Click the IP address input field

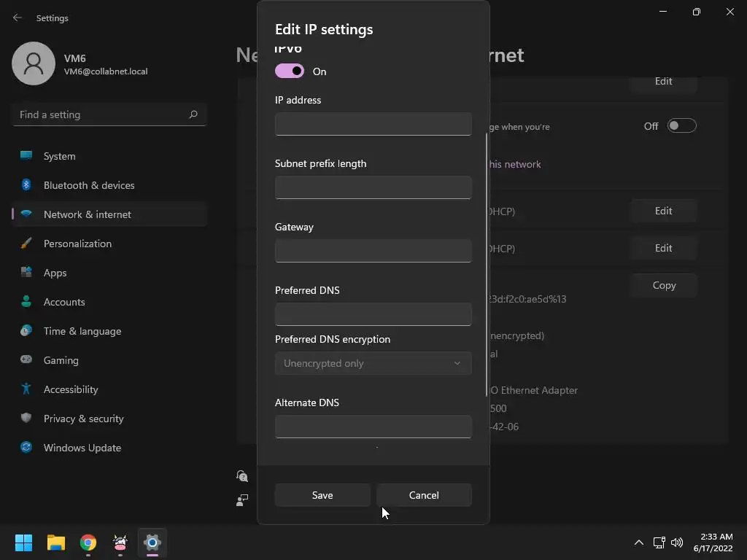point(373,124)
